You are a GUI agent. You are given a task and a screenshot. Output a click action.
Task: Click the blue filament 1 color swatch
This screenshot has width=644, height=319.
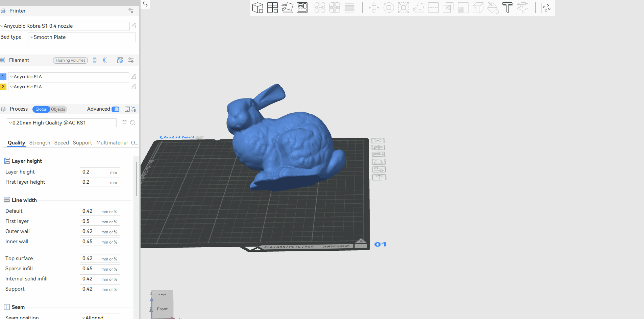pyautogui.click(x=3, y=77)
